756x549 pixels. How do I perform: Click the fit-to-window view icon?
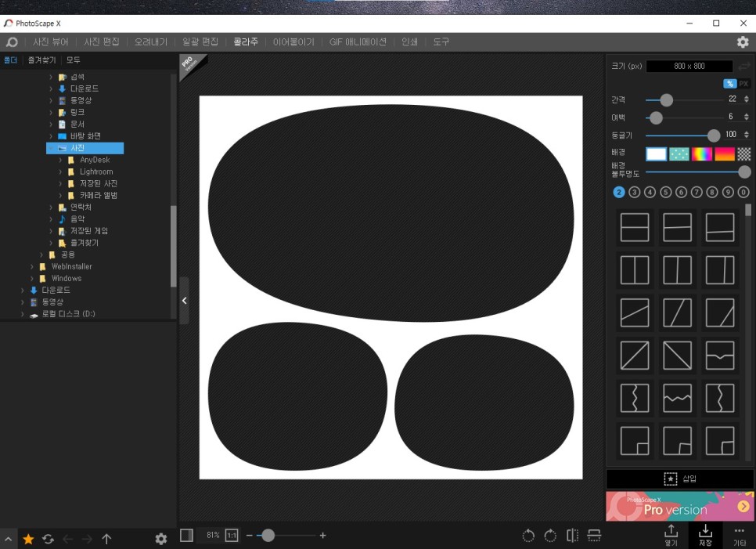186,535
